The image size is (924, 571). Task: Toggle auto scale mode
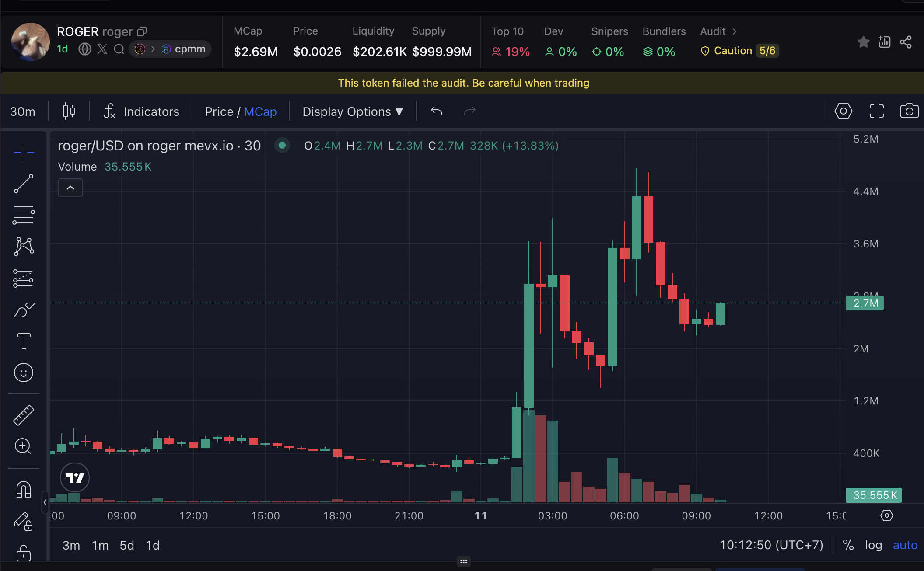point(905,545)
